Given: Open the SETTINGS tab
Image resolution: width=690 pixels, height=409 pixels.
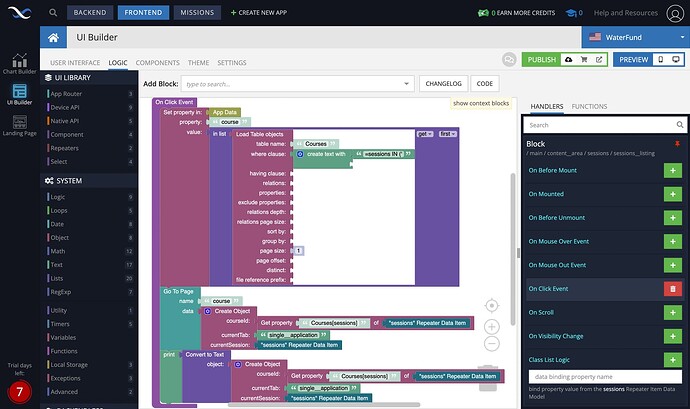Looking at the screenshot, I should (232, 63).
